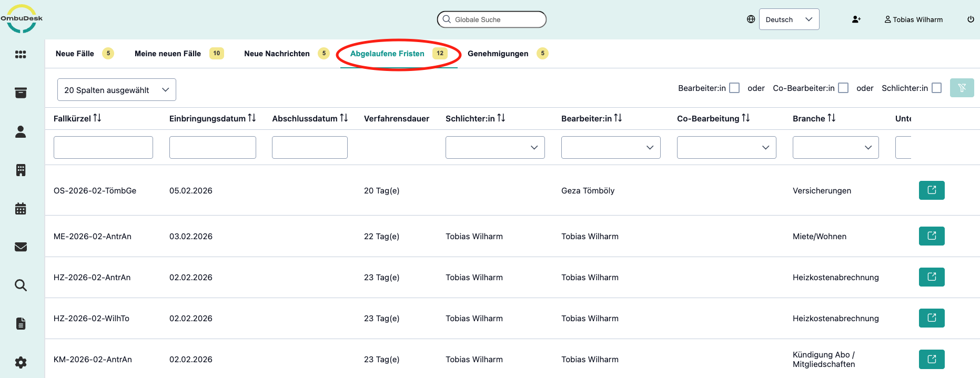The height and width of the screenshot is (378, 980).
Task: Expand the '20 Spalten ausgewählt' column selector
Action: pyautogui.click(x=116, y=90)
